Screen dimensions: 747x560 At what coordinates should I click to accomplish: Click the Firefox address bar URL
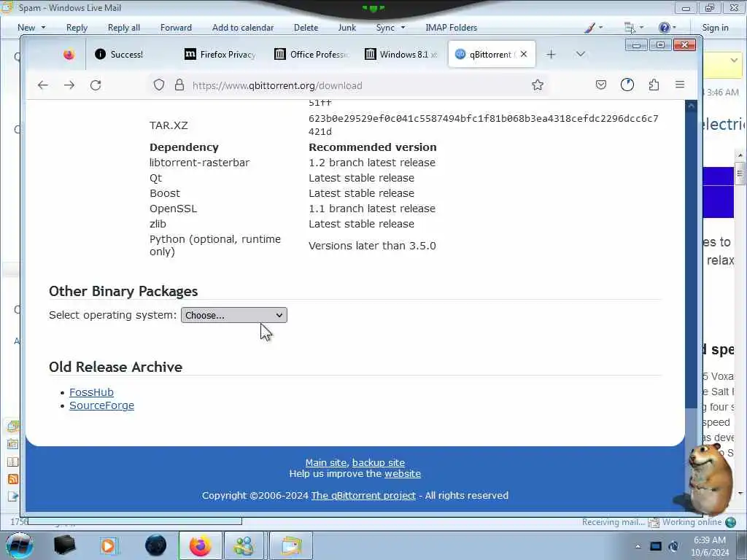pyautogui.click(x=277, y=86)
